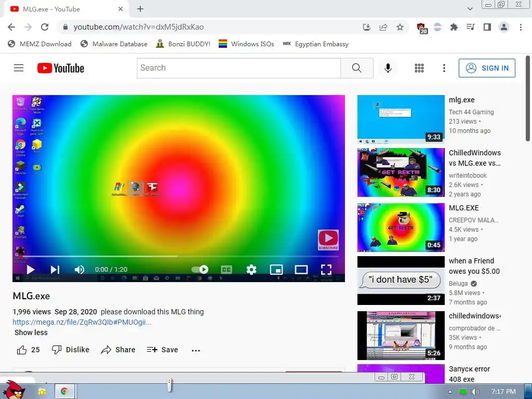Open the player settings gear
Viewport: 532px width, 399px height.
point(251,270)
